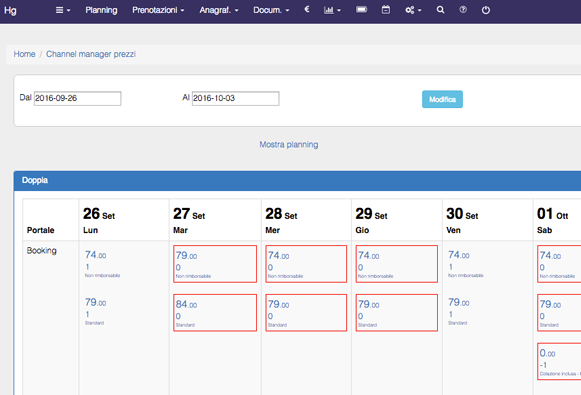Open the Planning menu item

pos(101,10)
